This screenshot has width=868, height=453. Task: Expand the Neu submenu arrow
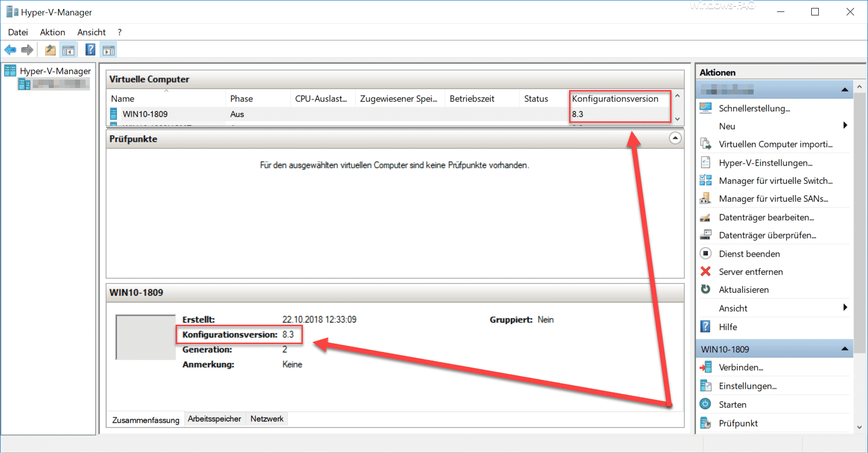point(845,125)
